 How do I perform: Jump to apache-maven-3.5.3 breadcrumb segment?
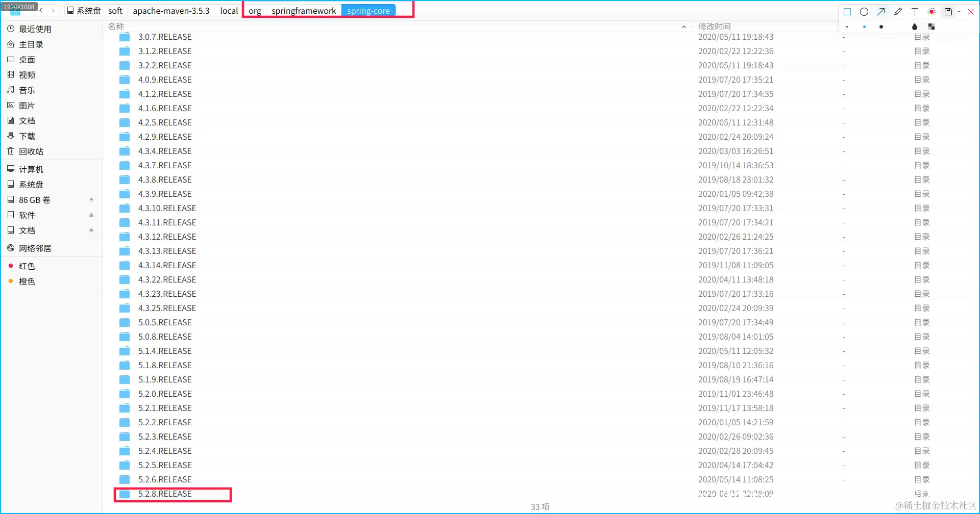(x=171, y=11)
